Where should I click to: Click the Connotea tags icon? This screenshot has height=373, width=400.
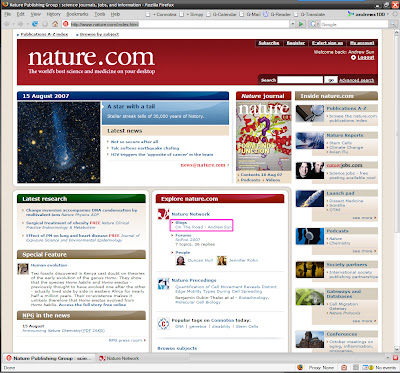click(163, 324)
